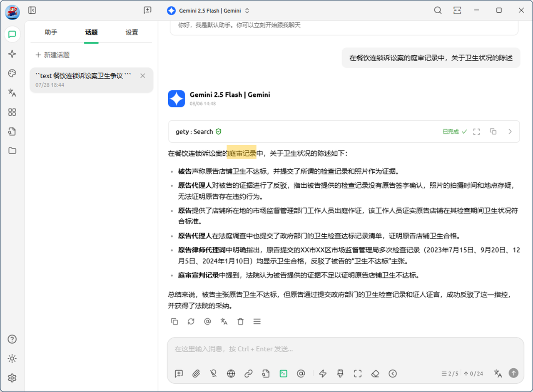Screen dimensions: 533x392
Task: Click the 0 / 24 token count indicator
Action: pos(473,374)
